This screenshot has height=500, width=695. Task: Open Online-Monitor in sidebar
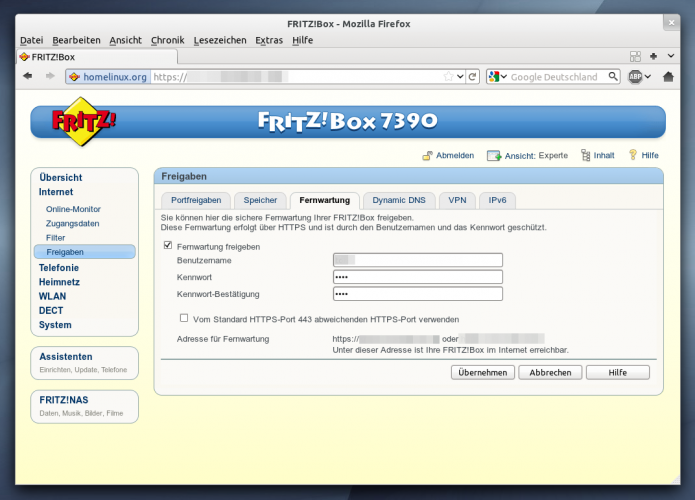pyautogui.click(x=73, y=209)
